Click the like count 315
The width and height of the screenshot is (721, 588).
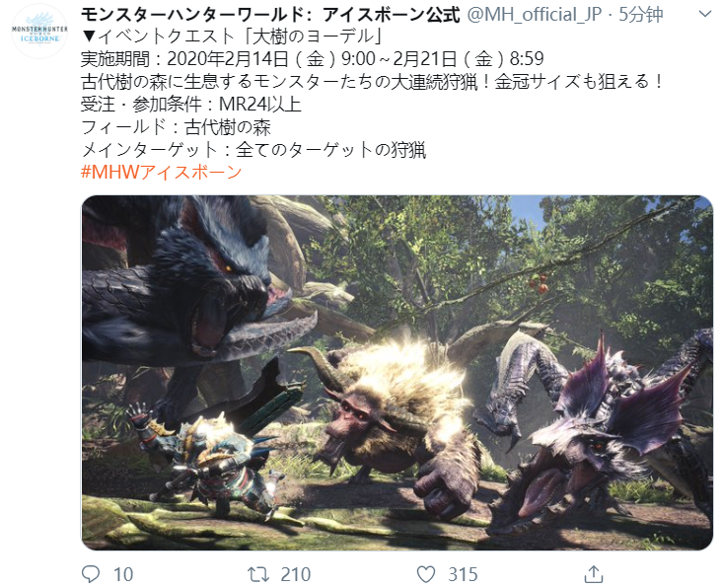[x=463, y=574]
